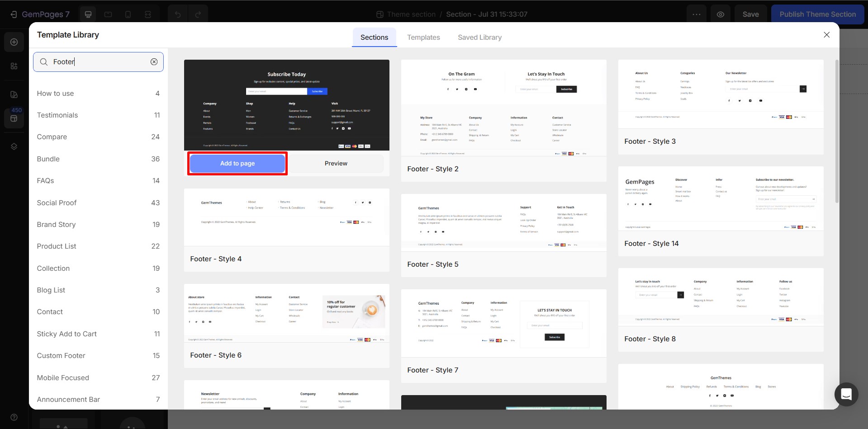
Task: Click the redo icon
Action: click(199, 14)
